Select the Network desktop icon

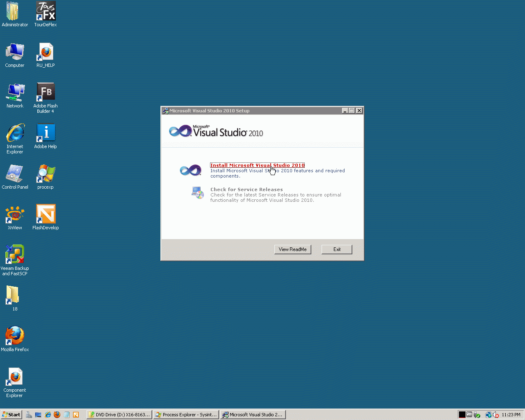[x=15, y=96]
